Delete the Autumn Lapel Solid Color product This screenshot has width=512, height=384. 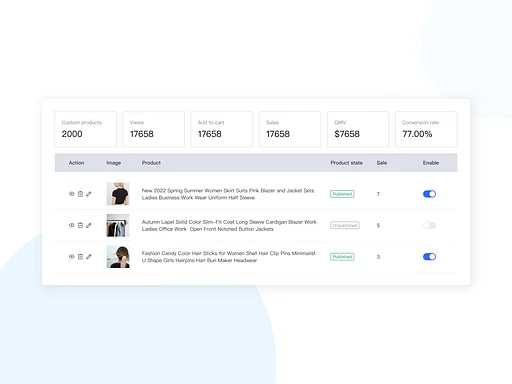pos(80,225)
